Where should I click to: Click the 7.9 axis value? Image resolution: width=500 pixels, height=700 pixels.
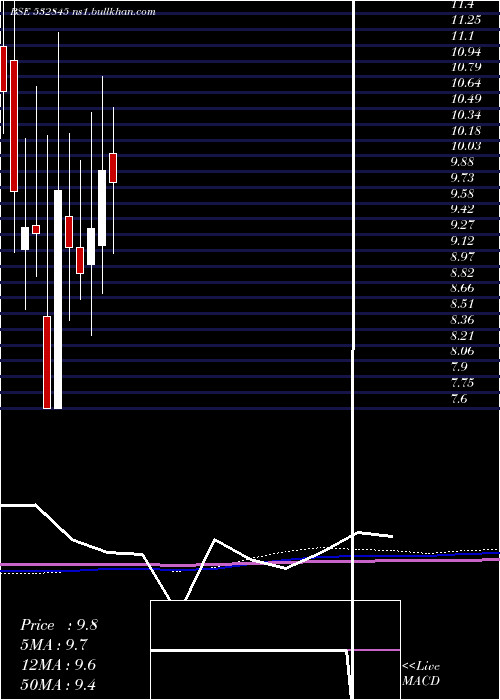pyautogui.click(x=459, y=367)
